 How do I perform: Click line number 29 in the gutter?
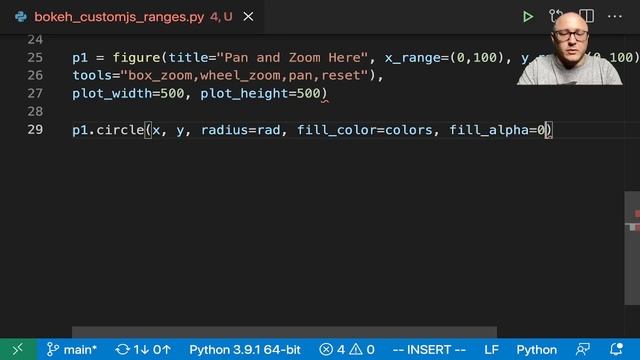(x=35, y=129)
